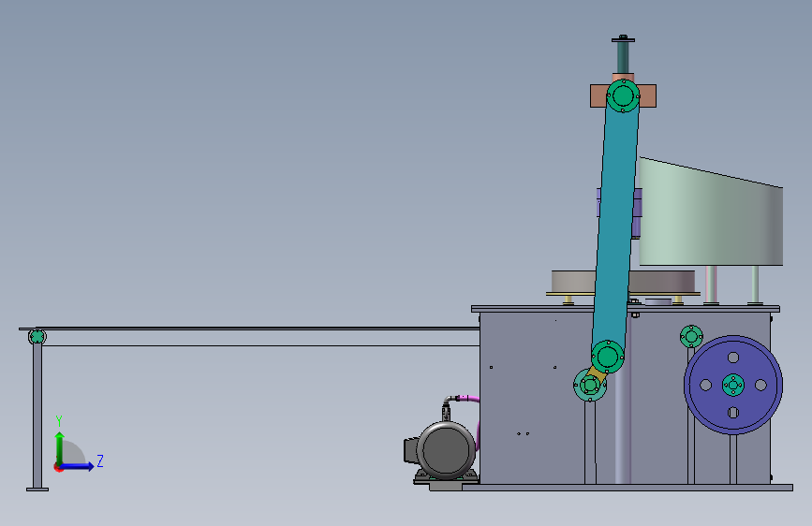Image resolution: width=812 pixels, height=526 pixels.
Task: Select the brown block at the top of the arm
Action: [x=598, y=96]
